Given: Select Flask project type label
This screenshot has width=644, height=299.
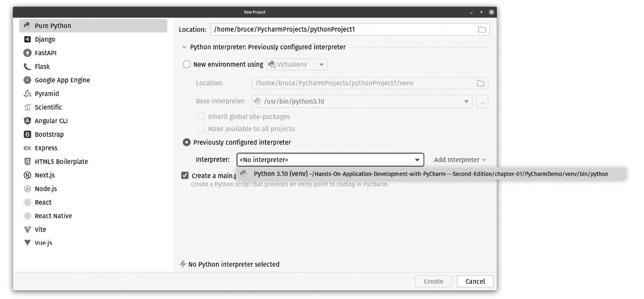Looking at the screenshot, I should [42, 67].
